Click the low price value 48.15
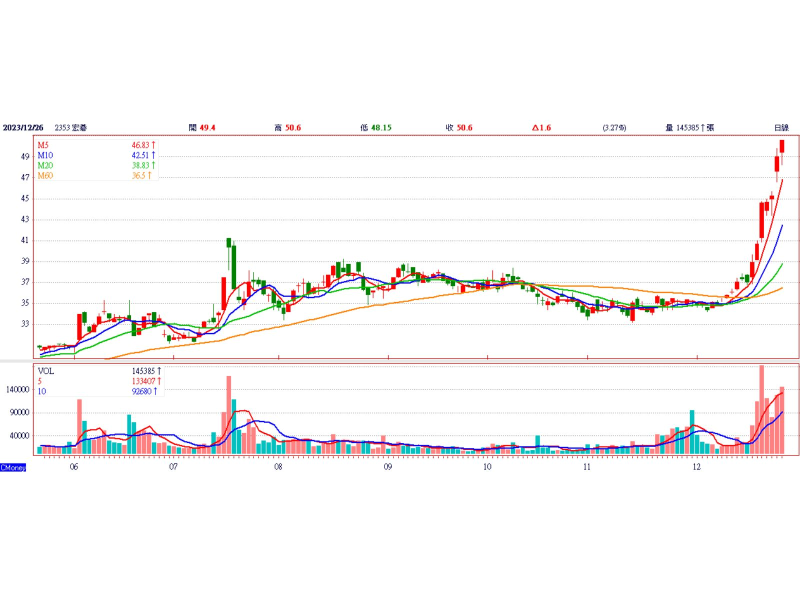The image size is (800, 600). (x=380, y=128)
